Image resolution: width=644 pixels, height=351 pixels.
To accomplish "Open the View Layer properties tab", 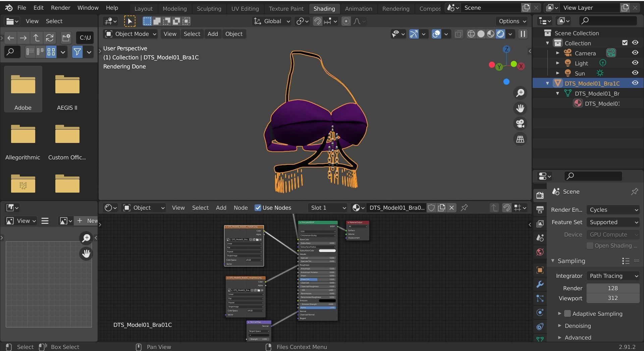I will pos(540,223).
